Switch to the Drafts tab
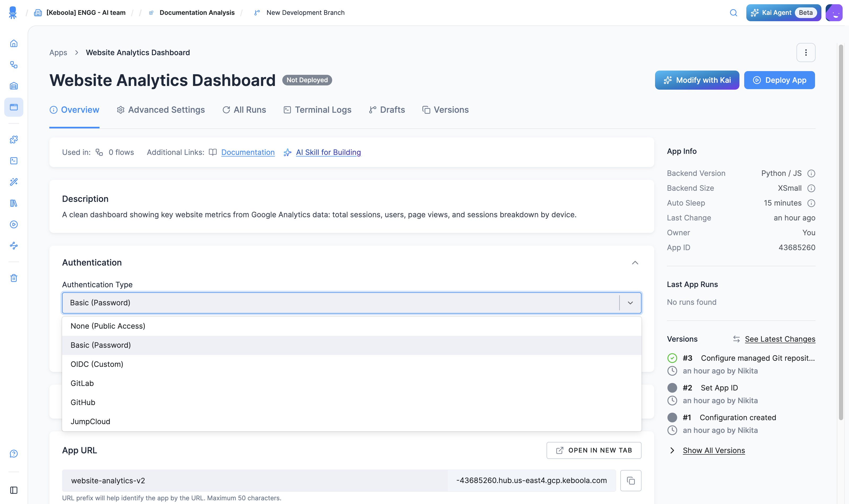Screen dimensions: 849x504 pyautogui.click(x=387, y=110)
